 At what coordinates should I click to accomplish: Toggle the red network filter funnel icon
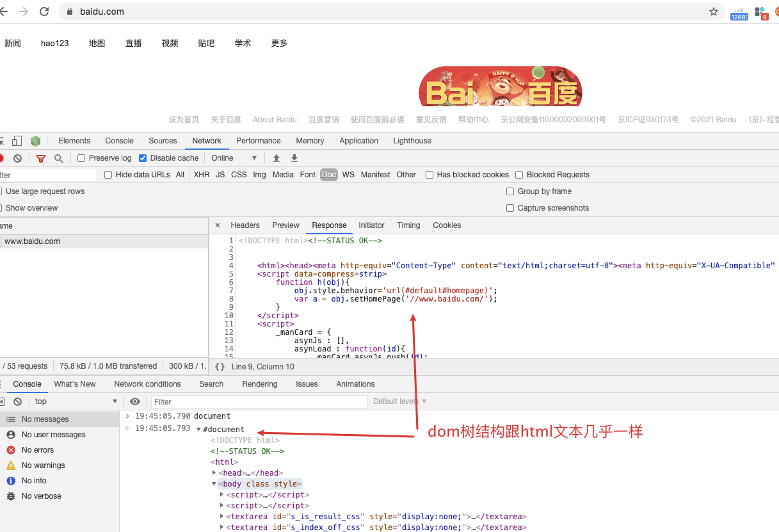[41, 158]
